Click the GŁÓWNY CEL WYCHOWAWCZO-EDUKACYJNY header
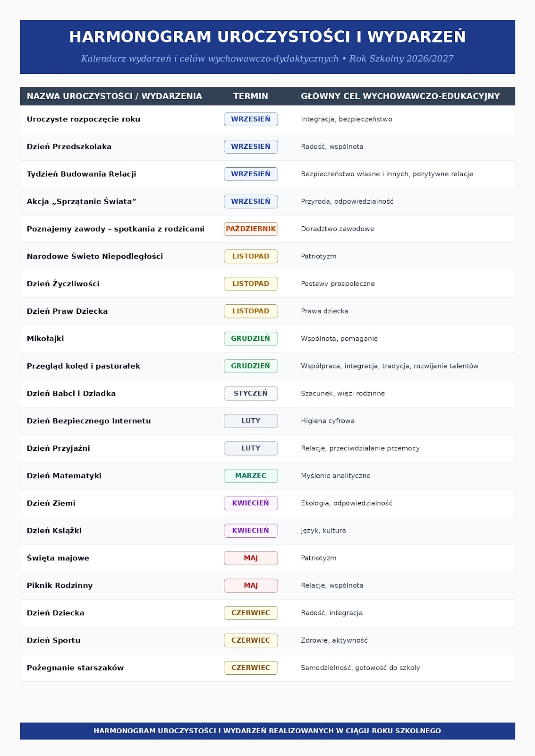535x756 pixels. point(400,96)
